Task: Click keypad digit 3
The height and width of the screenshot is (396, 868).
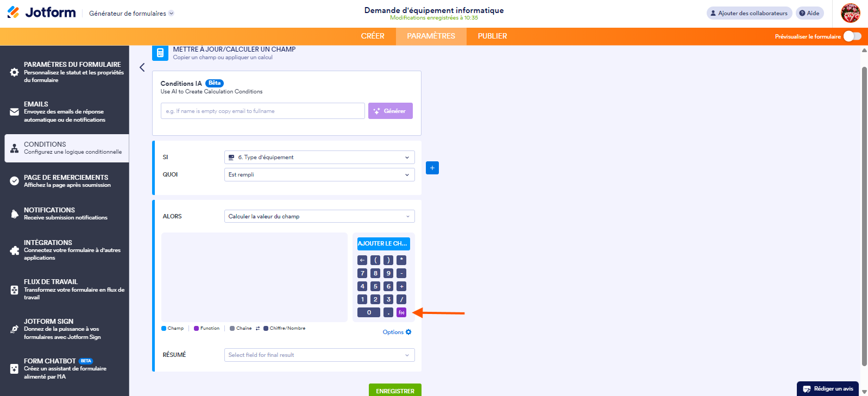Action: [x=388, y=299]
